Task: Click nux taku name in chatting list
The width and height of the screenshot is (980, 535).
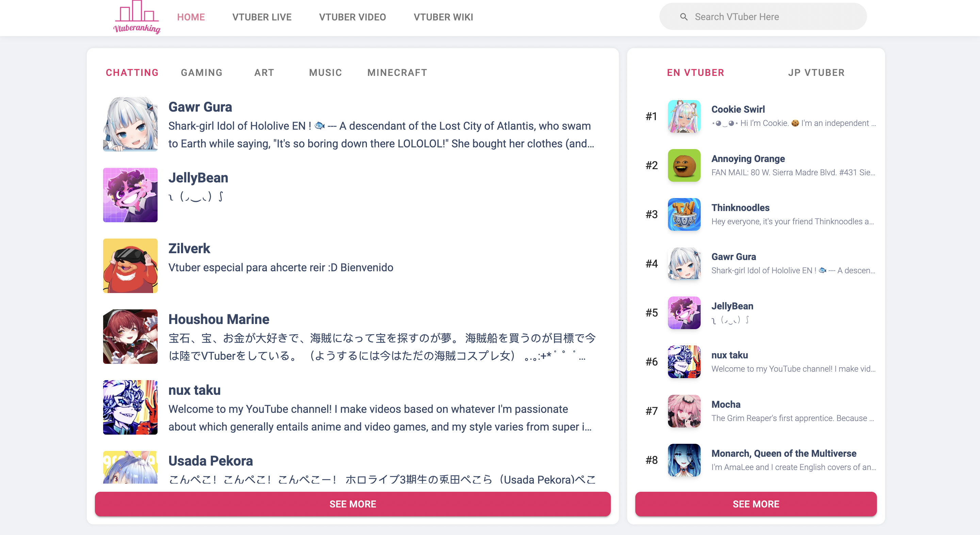Action: click(x=194, y=390)
